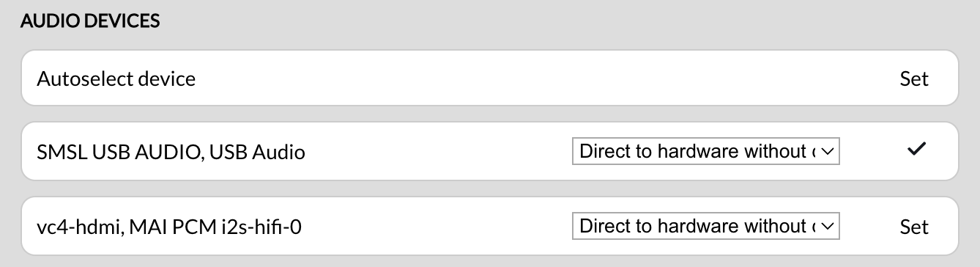980x267 pixels.
Task: Click the chevron arrow of vc4-hdmi output dropdown
Action: pos(828,226)
